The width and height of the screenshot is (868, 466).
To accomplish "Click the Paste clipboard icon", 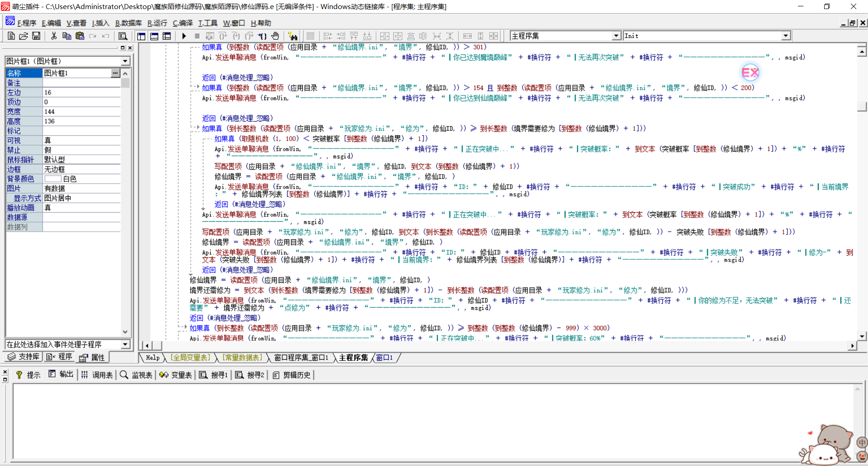I will coord(80,36).
